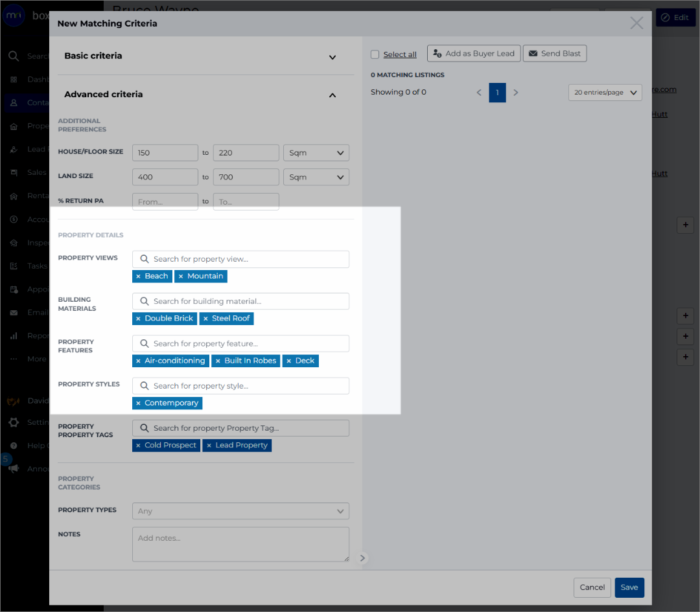Open the Reports icon in sidebar
The image size is (700, 612).
tap(14, 336)
